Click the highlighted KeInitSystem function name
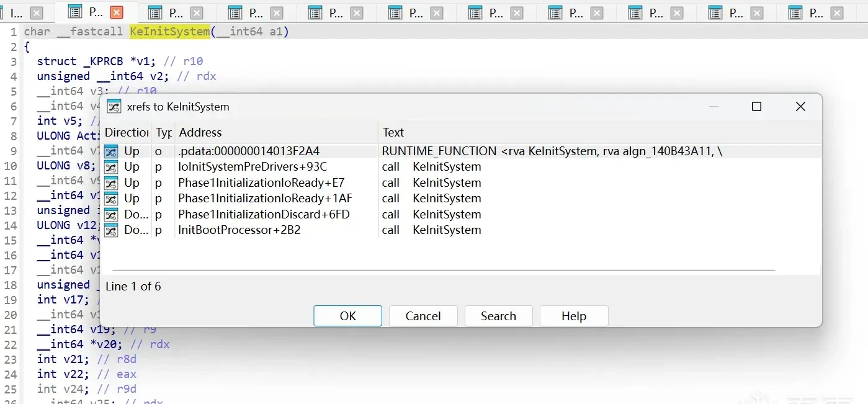This screenshot has width=868, height=404. click(170, 32)
